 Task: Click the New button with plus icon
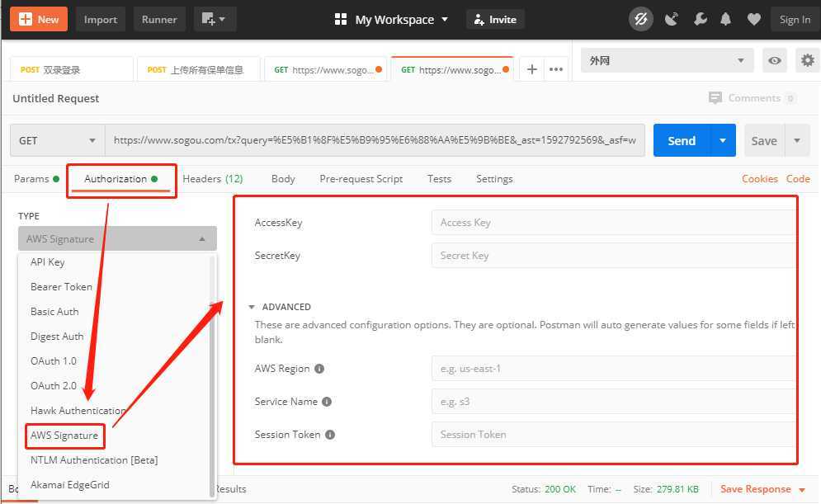38,19
